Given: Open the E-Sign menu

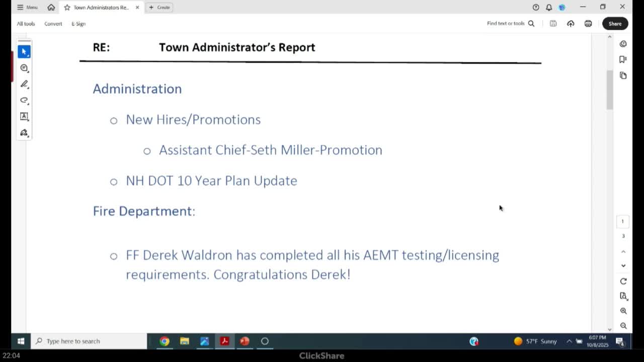Looking at the screenshot, I should click(x=78, y=24).
